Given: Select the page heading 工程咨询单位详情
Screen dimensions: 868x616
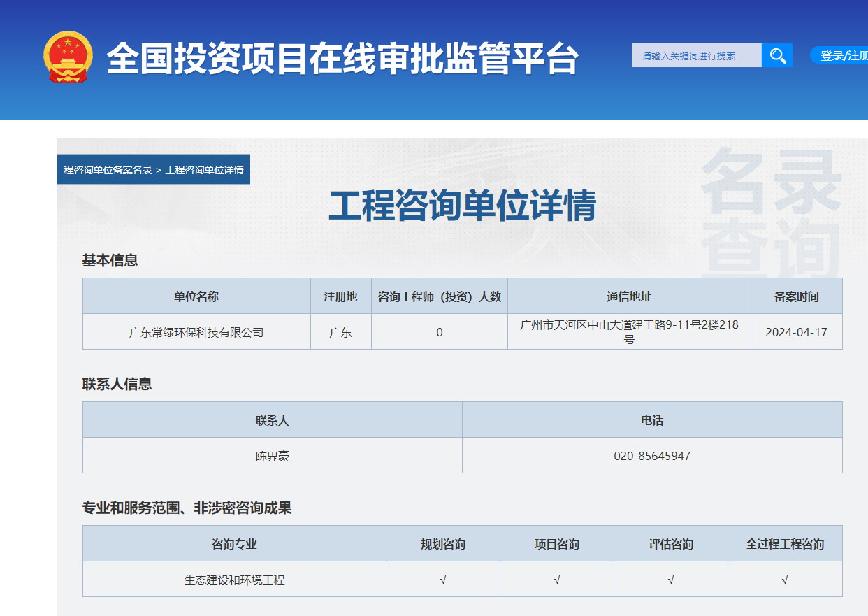Looking at the screenshot, I should click(x=462, y=206).
